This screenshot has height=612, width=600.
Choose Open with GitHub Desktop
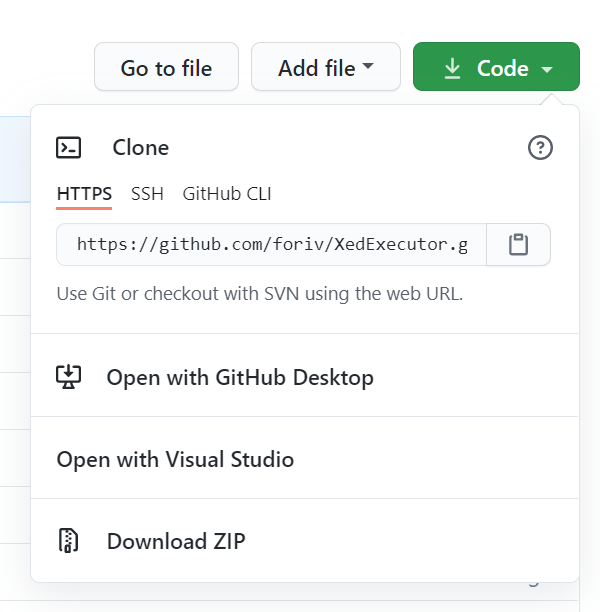tap(240, 377)
